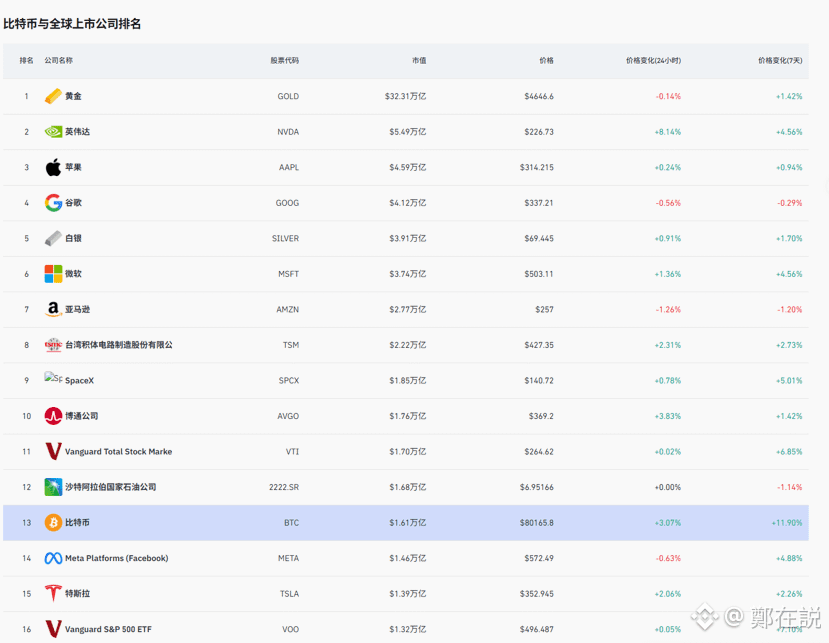Click the TSMC logo icon
The width and height of the screenshot is (829, 643).
53,345
